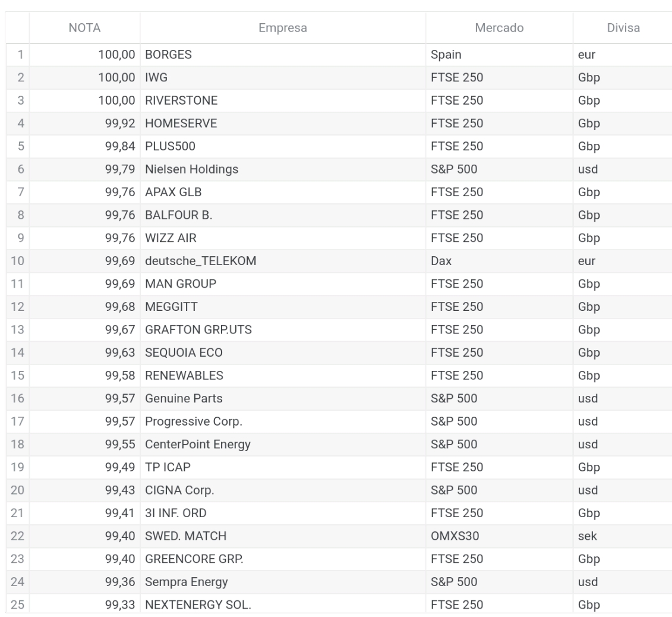Click the Nielsen Holdings cell
This screenshot has height=617, width=672.
click(x=283, y=169)
